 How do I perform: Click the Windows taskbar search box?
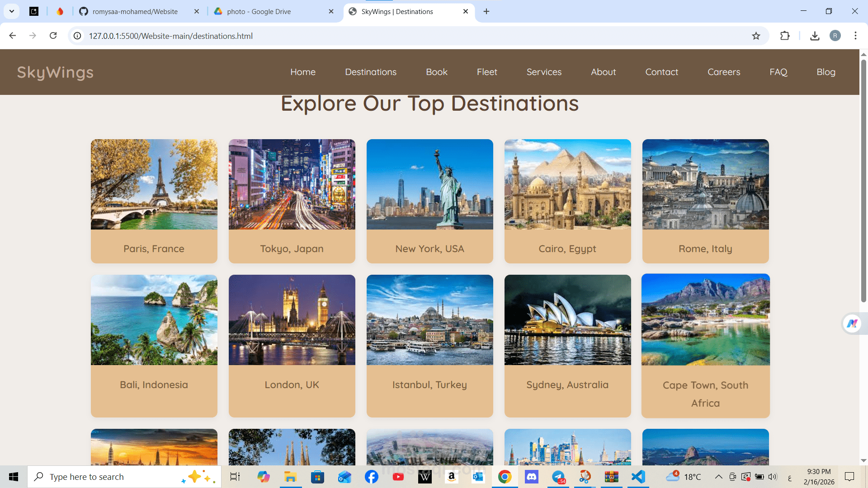[x=113, y=477]
